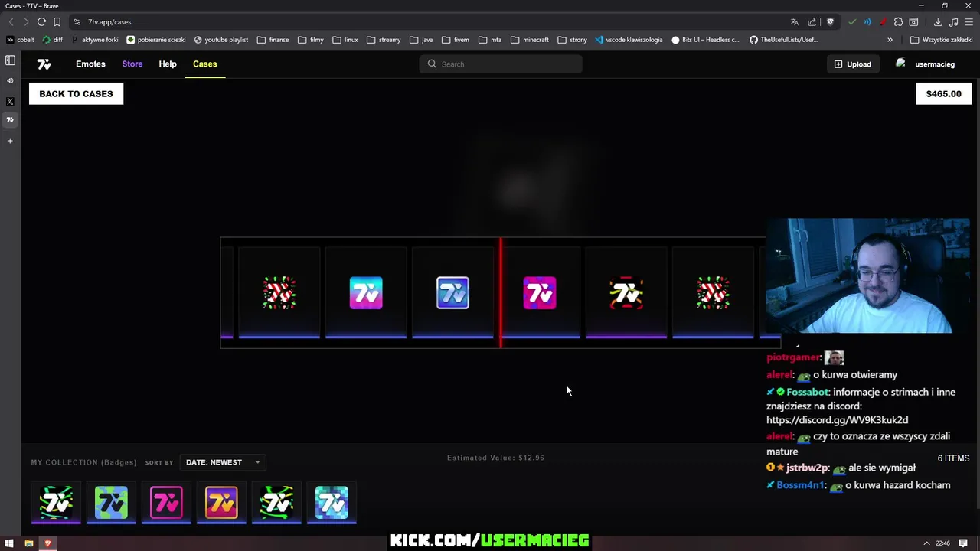Click the Brave taskbar icon
The image size is (980, 551).
coord(47,543)
